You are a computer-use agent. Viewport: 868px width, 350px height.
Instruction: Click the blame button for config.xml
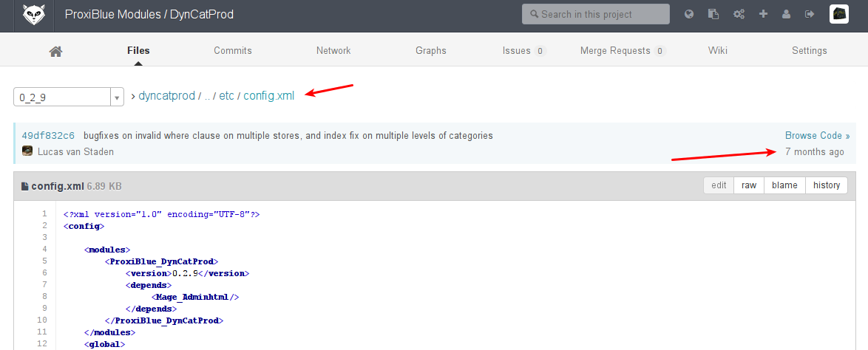(x=784, y=185)
